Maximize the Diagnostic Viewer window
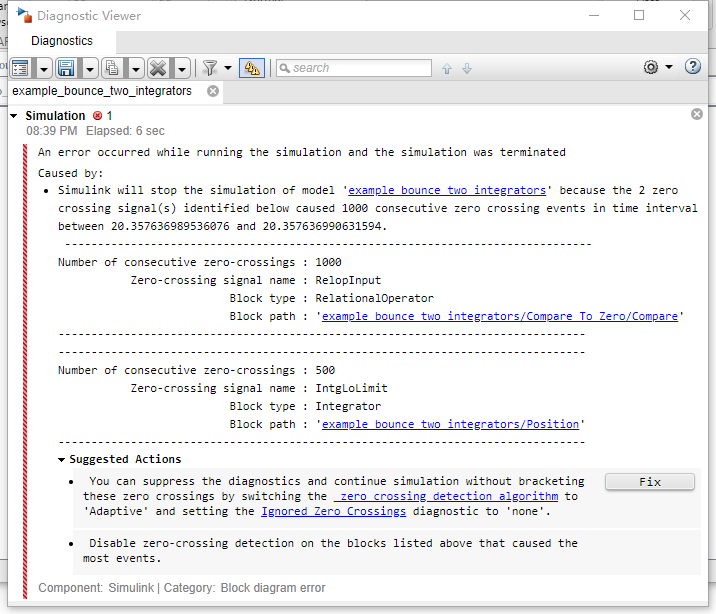The image size is (716, 614). pos(639,15)
